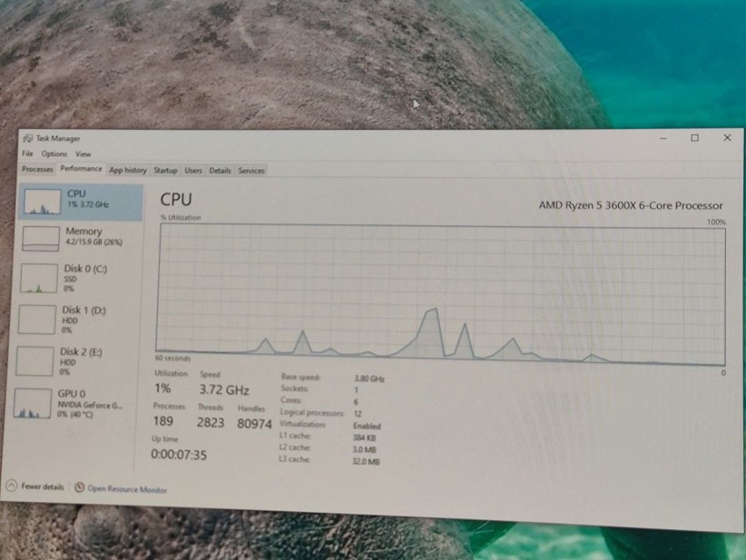Click the Disk 2 mini graph thumbnail

pos(35,361)
